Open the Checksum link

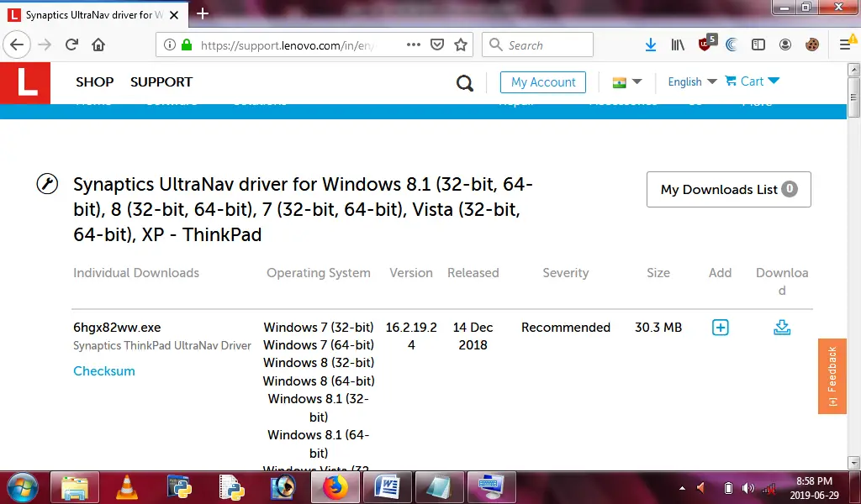103,370
